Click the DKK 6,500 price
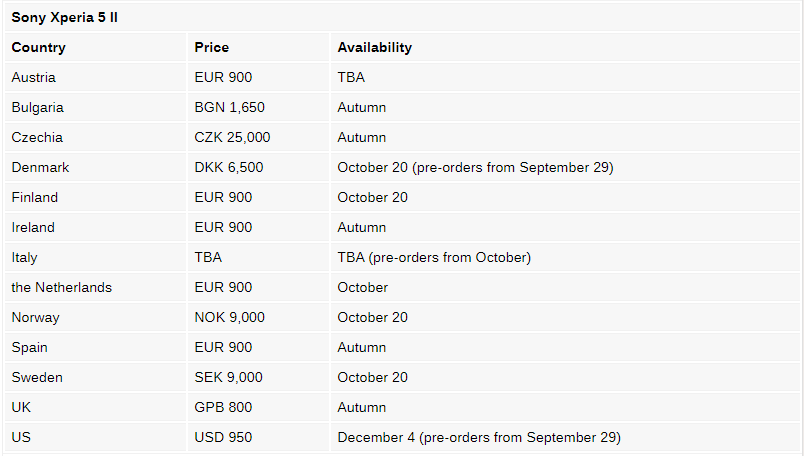The height and width of the screenshot is (456, 804). 229,167
